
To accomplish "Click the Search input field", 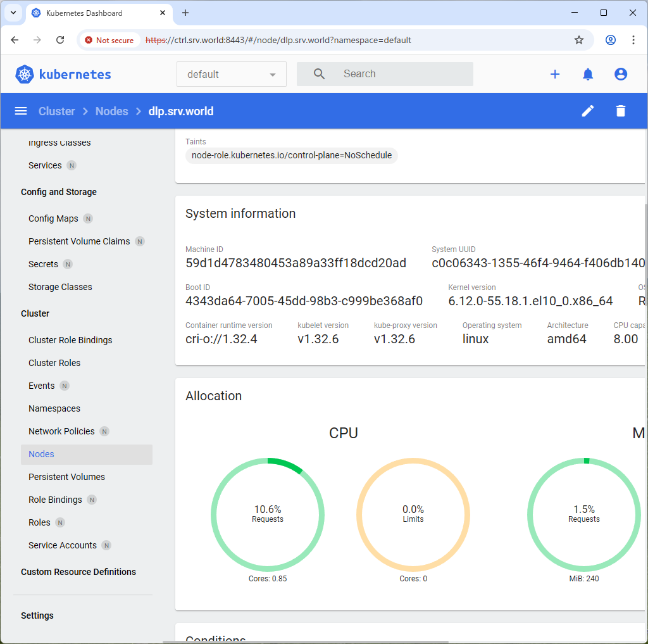I will [385, 74].
